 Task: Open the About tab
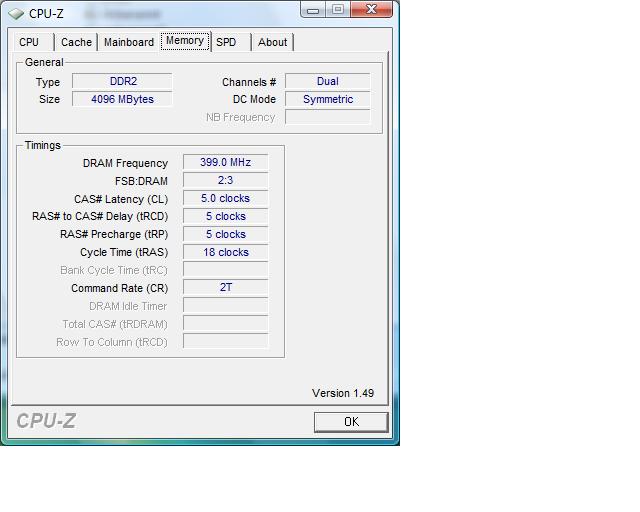(273, 42)
